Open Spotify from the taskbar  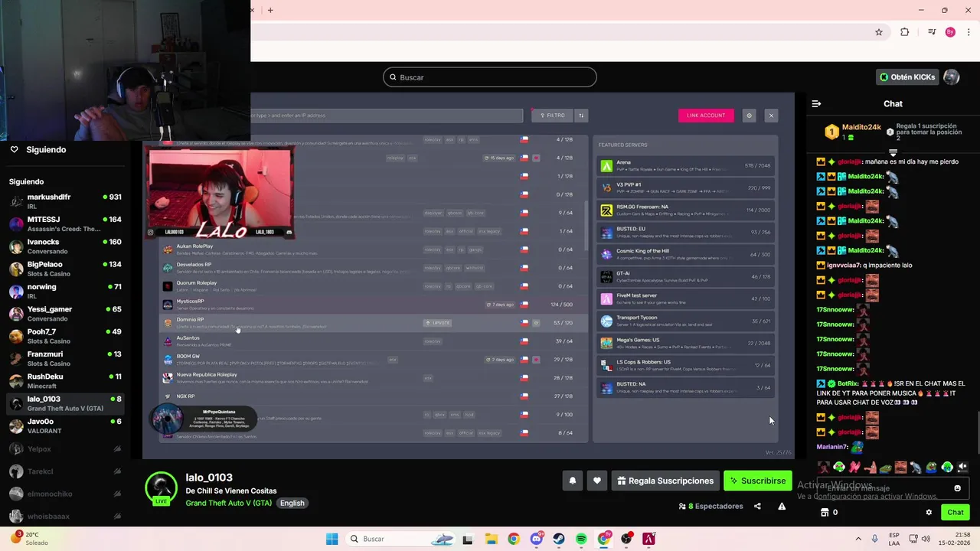(x=581, y=539)
